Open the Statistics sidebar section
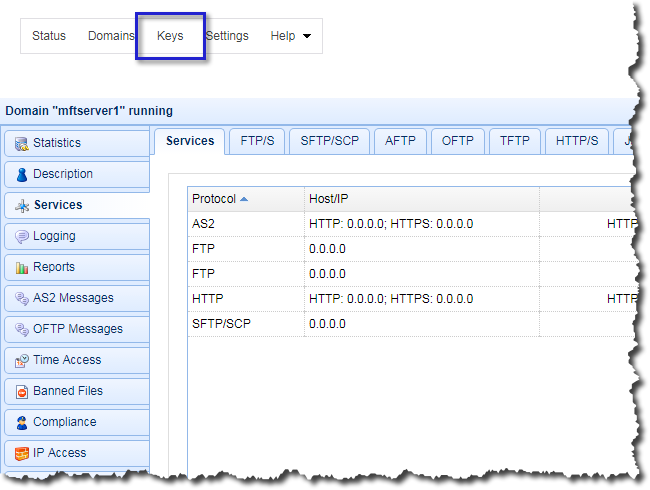 (77, 143)
